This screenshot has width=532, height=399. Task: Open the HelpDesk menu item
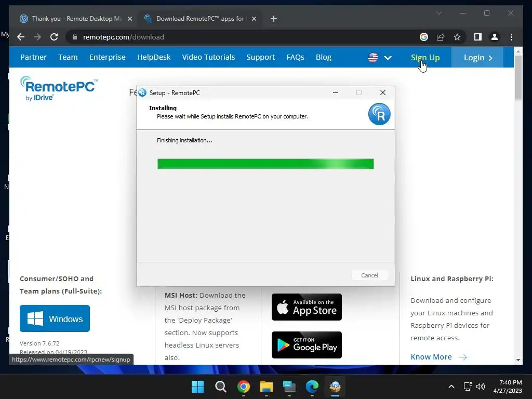154,57
